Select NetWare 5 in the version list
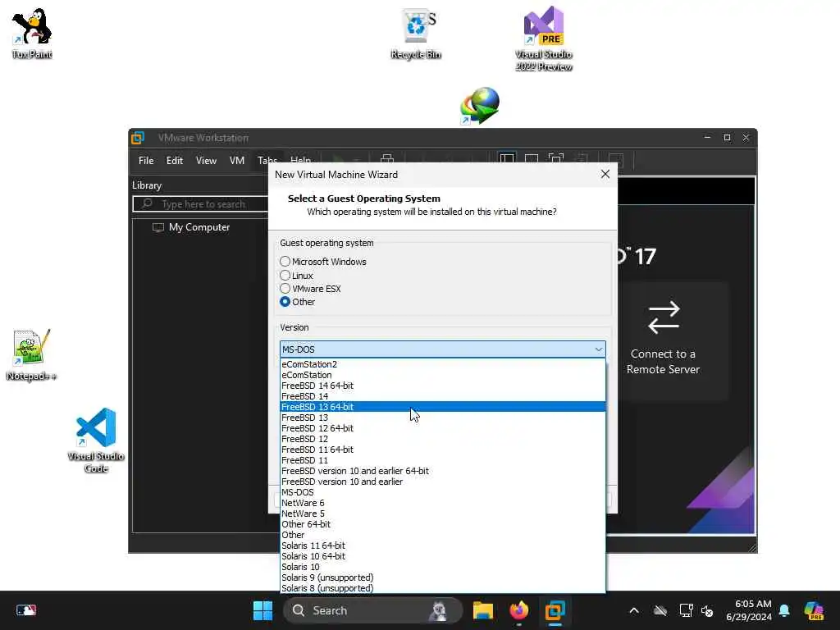 click(x=442, y=514)
